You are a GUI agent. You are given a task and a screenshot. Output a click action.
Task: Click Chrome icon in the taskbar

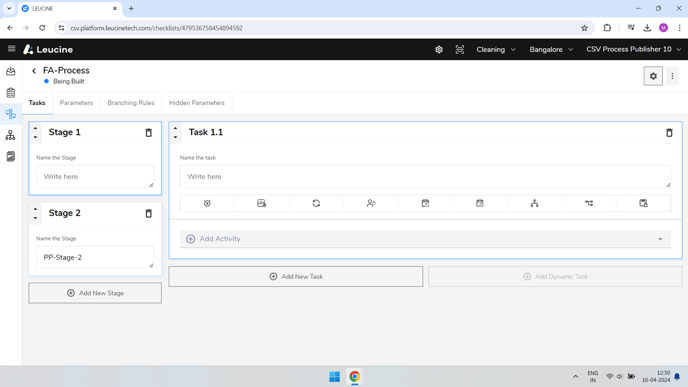pyautogui.click(x=355, y=376)
